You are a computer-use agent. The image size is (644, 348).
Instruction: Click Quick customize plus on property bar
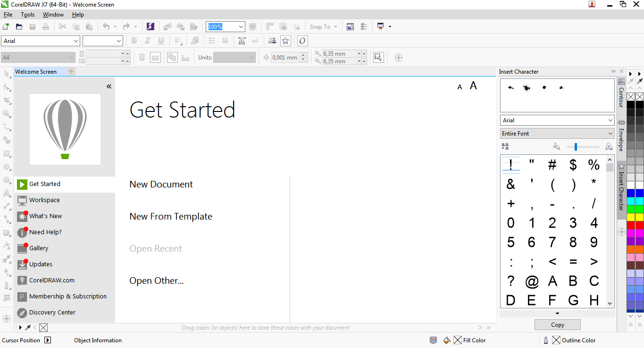click(x=399, y=58)
